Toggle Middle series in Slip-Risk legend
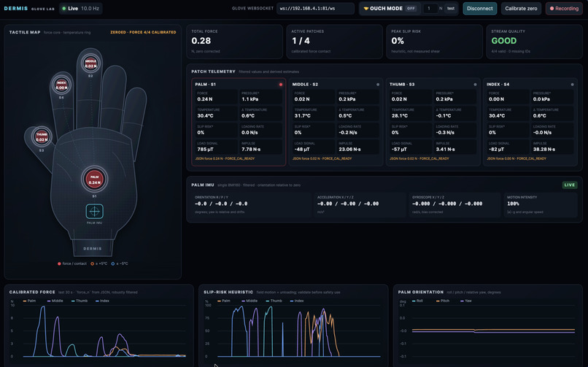The width and height of the screenshot is (588, 367). (249, 301)
